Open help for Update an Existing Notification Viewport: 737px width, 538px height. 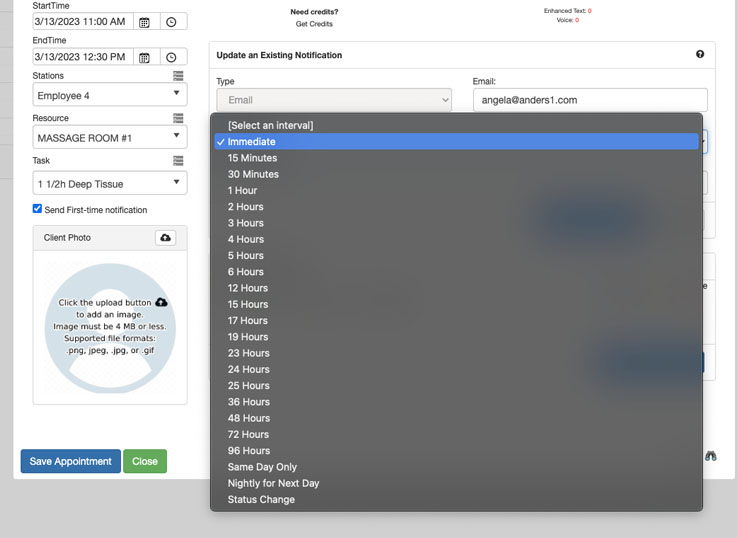[x=700, y=55]
